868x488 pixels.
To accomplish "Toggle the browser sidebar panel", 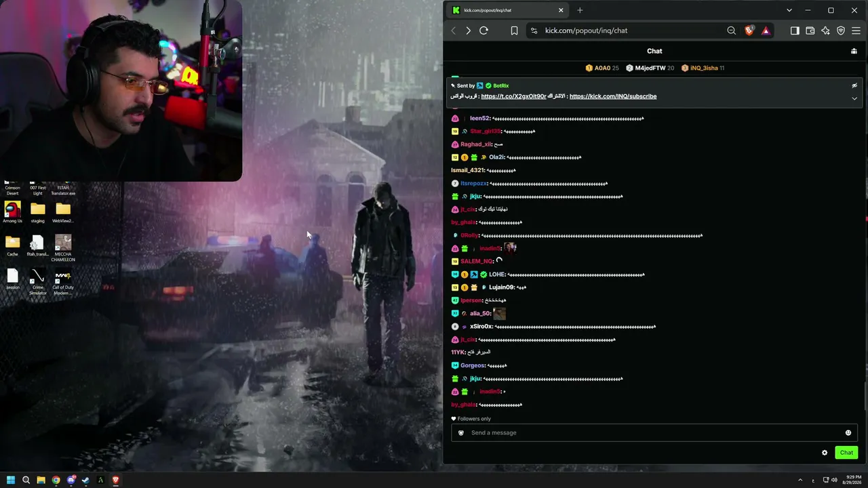I will (795, 30).
